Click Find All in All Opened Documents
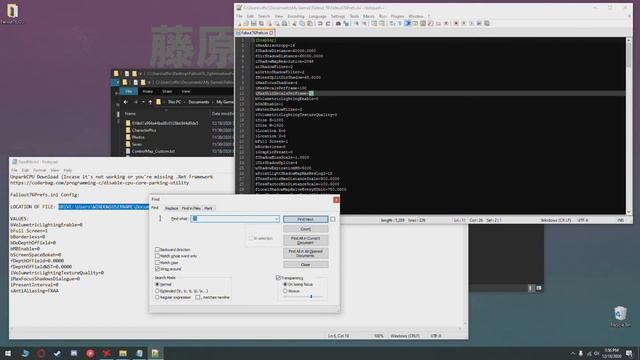 pos(305,253)
